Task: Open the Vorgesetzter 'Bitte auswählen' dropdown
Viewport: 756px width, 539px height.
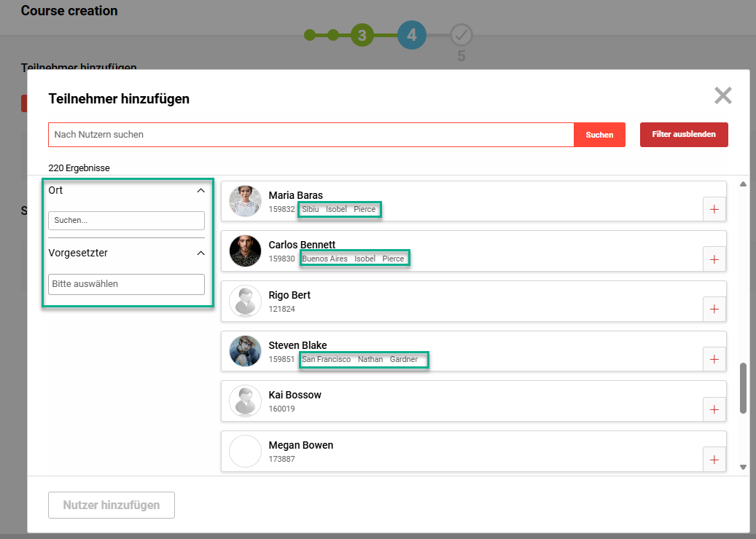Action: pyautogui.click(x=126, y=284)
